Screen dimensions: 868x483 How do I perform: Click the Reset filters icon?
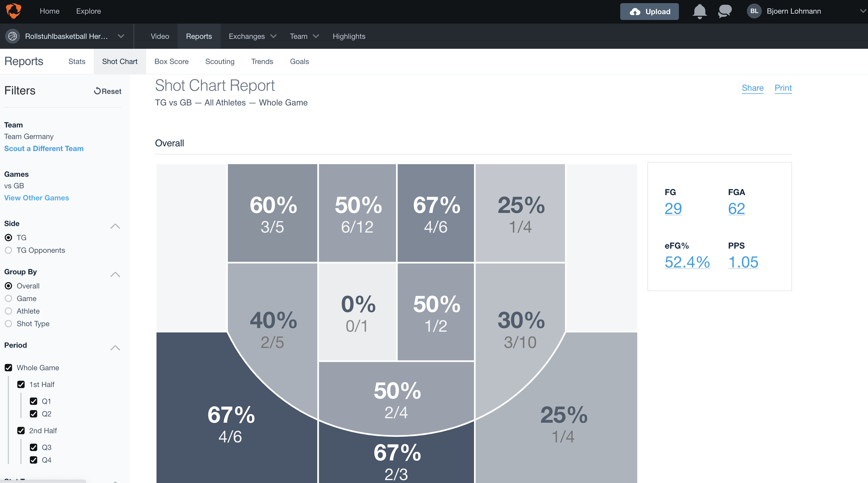click(97, 91)
